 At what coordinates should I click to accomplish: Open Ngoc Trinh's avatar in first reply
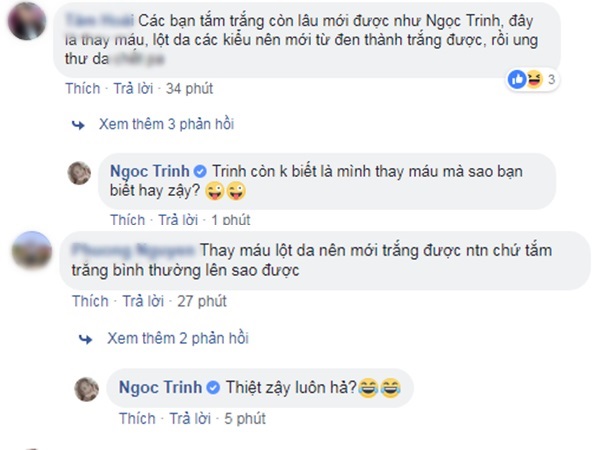point(80,173)
